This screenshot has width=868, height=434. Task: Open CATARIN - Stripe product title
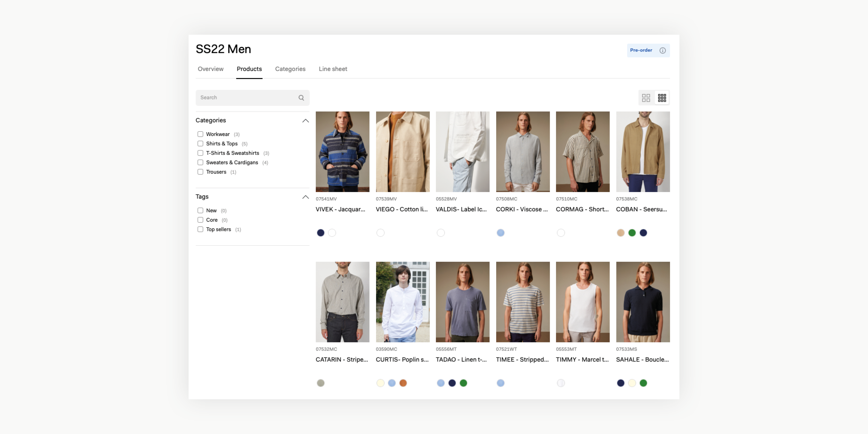tap(342, 360)
